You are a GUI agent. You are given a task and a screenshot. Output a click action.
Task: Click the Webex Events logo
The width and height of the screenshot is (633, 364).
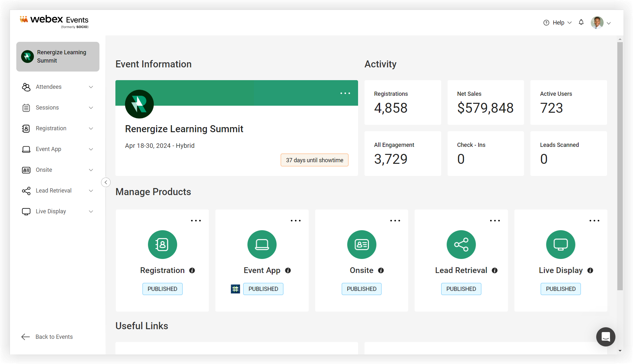(54, 21)
